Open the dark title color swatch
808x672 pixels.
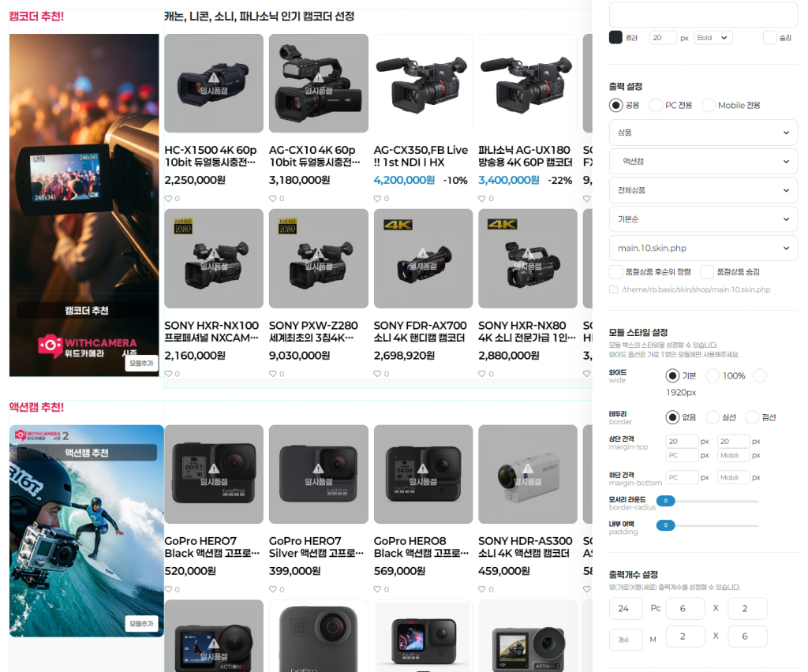click(x=615, y=38)
